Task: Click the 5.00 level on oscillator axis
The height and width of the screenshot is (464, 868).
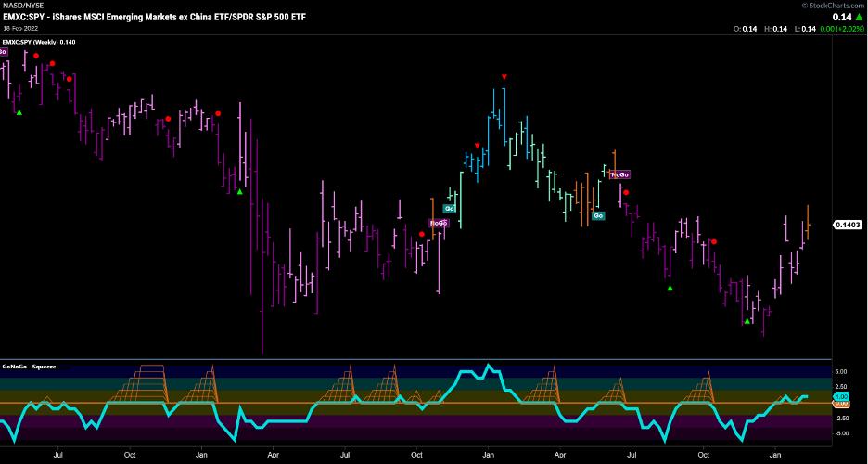Action: [x=841, y=372]
